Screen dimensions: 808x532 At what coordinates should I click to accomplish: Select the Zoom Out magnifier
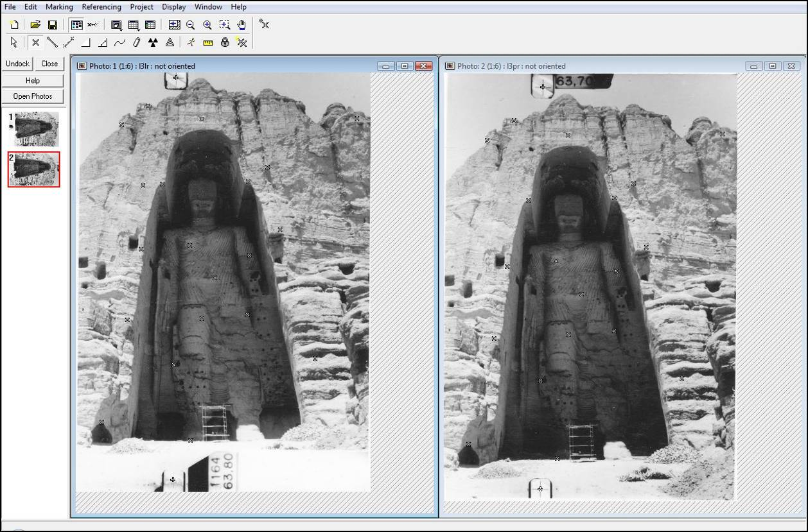click(191, 25)
